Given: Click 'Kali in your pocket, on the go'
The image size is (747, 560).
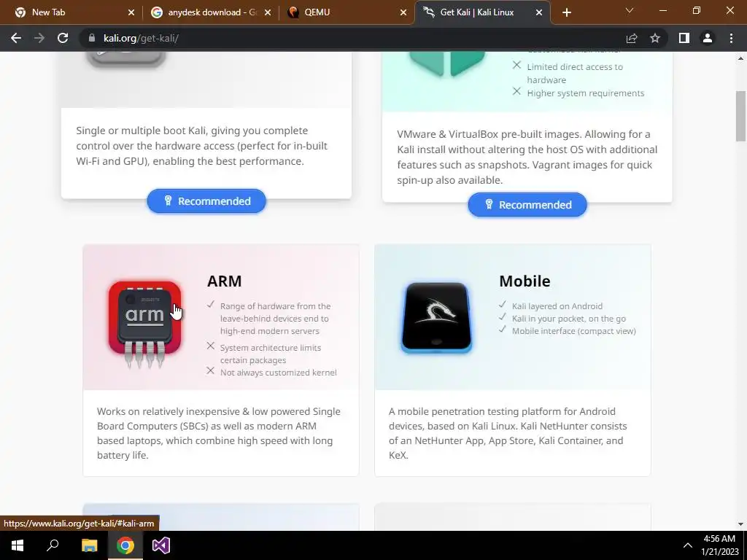Looking at the screenshot, I should (x=569, y=319).
